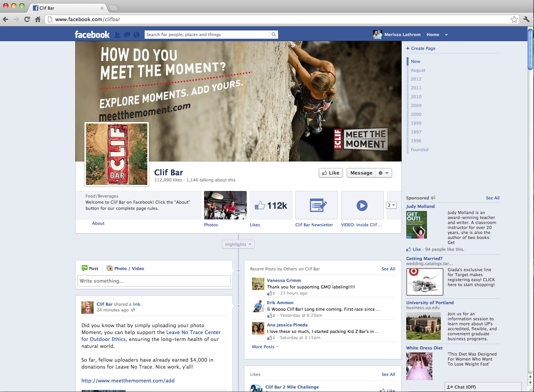Viewport: 534px width, 392px height.
Task: Open a new browser tab
Action: click(x=114, y=8)
